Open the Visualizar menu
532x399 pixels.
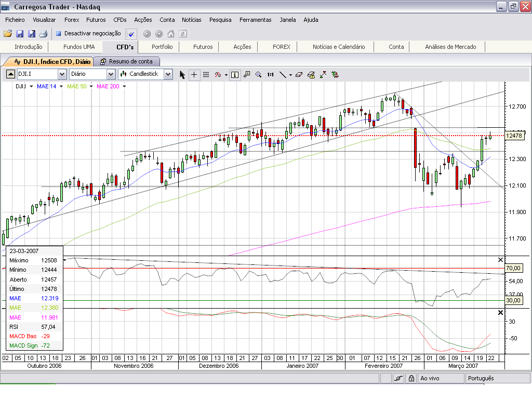pyautogui.click(x=44, y=20)
